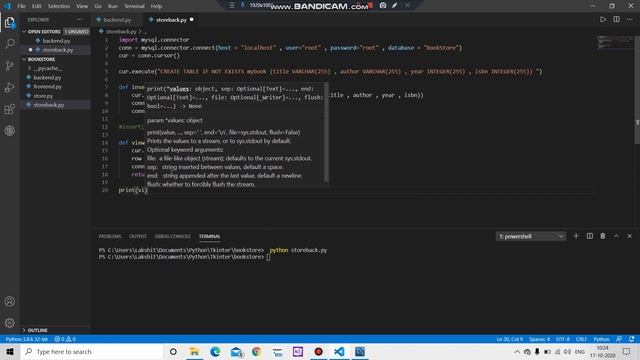The height and width of the screenshot is (360, 640).
Task: Open Cortana circle icon on taskbar
Action: click(x=173, y=351)
